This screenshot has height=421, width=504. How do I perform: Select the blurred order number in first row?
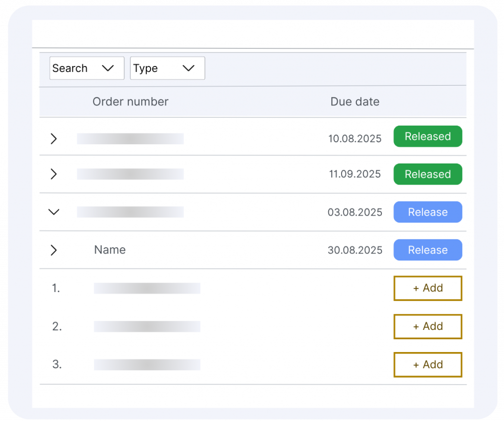pyautogui.click(x=130, y=139)
